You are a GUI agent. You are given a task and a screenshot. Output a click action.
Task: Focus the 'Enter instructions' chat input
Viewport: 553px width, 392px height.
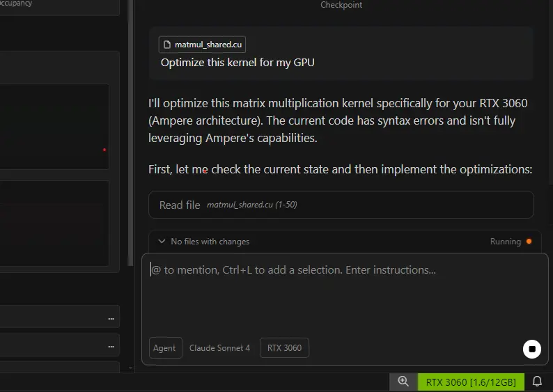[345, 292]
